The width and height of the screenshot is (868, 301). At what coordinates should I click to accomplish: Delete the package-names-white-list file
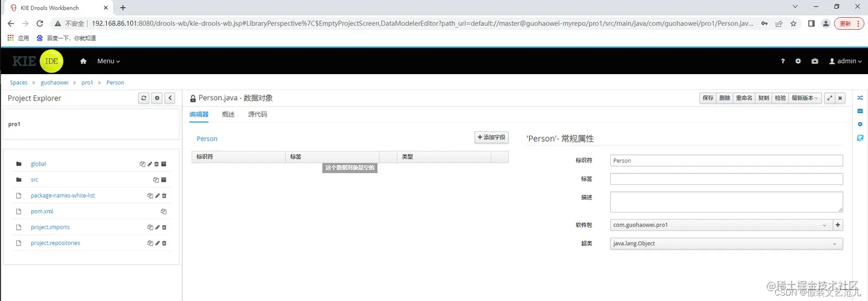[164, 195]
